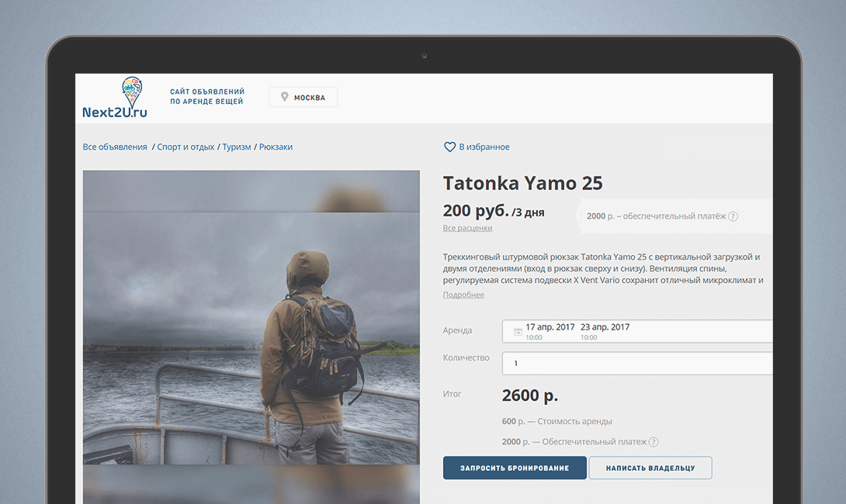Screen dimensions: 846x504
Task: Add listing via В избранное link
Action: (484, 147)
